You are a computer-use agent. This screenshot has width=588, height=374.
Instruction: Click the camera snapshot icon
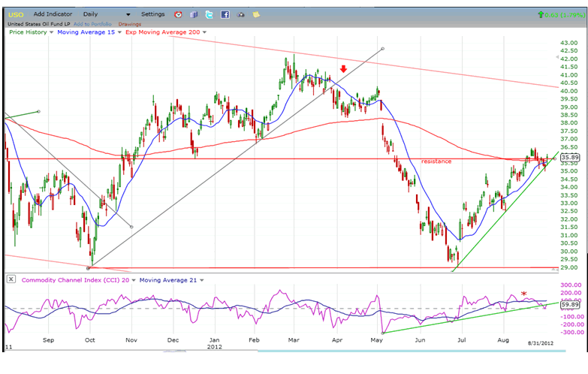(241, 14)
